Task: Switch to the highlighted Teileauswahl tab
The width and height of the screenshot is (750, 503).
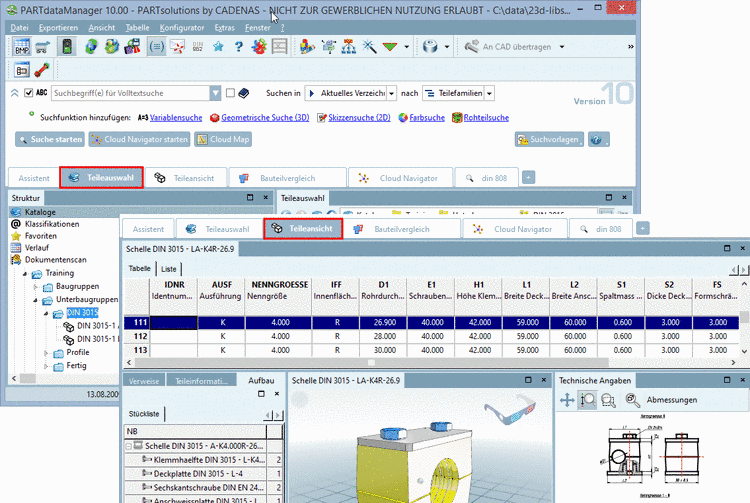Action: [x=101, y=177]
